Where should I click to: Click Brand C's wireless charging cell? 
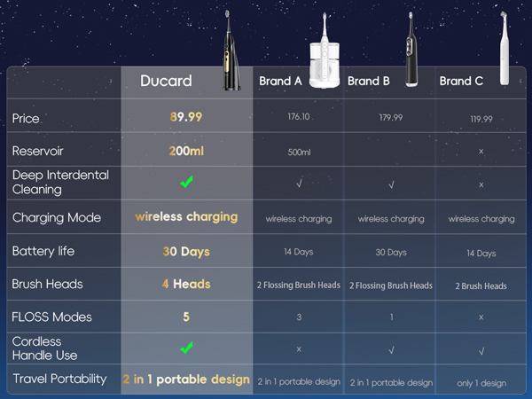tap(481, 219)
